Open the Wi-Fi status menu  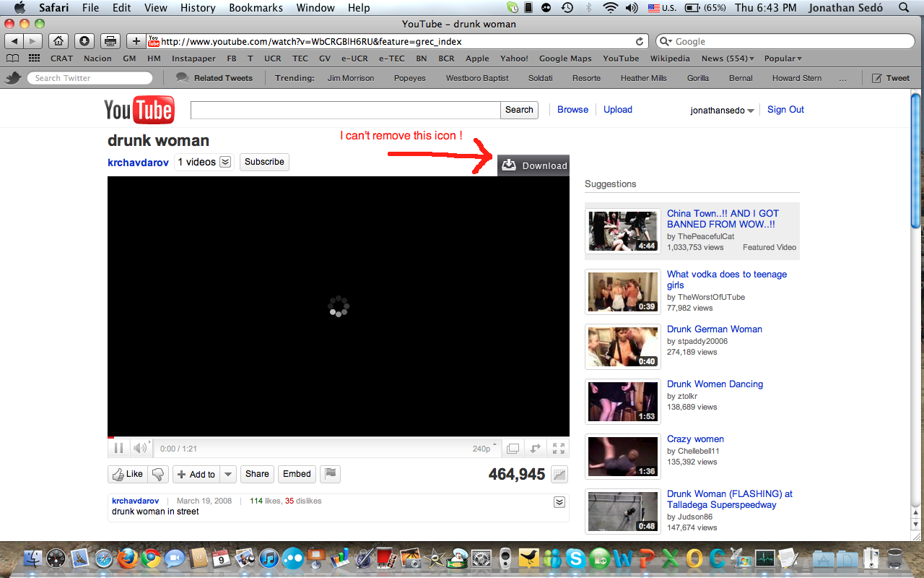pos(611,8)
